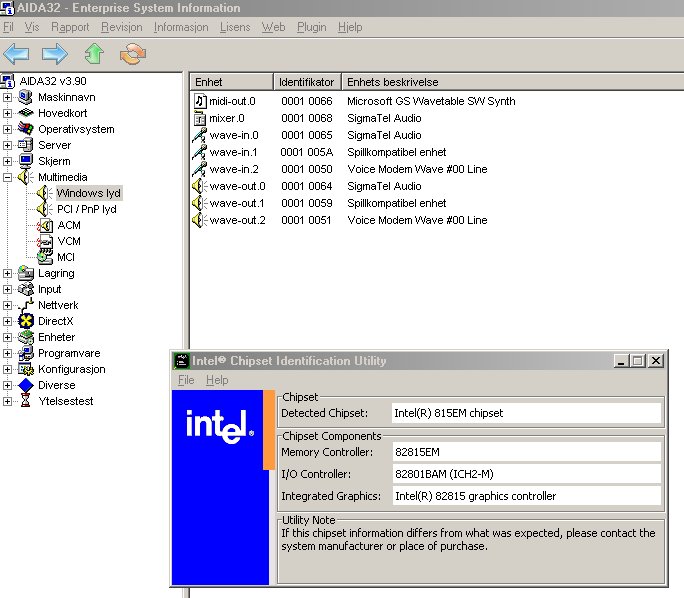Screen dimensions: 684x598
Task: Sort by Enhets beskrivelse column header
Action: [513, 82]
